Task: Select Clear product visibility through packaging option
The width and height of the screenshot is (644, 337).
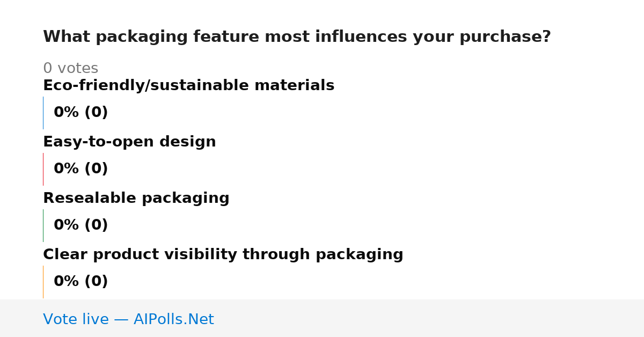Action: (x=223, y=254)
